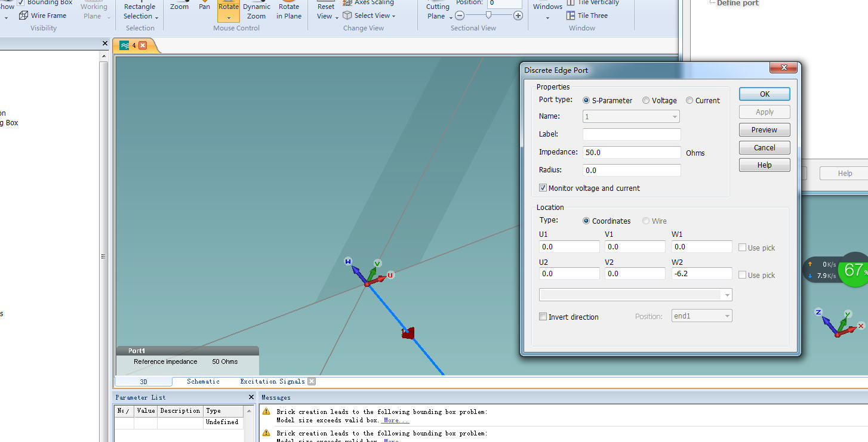Click the Label input field
Viewport: 868px width, 442px height.
tap(632, 134)
